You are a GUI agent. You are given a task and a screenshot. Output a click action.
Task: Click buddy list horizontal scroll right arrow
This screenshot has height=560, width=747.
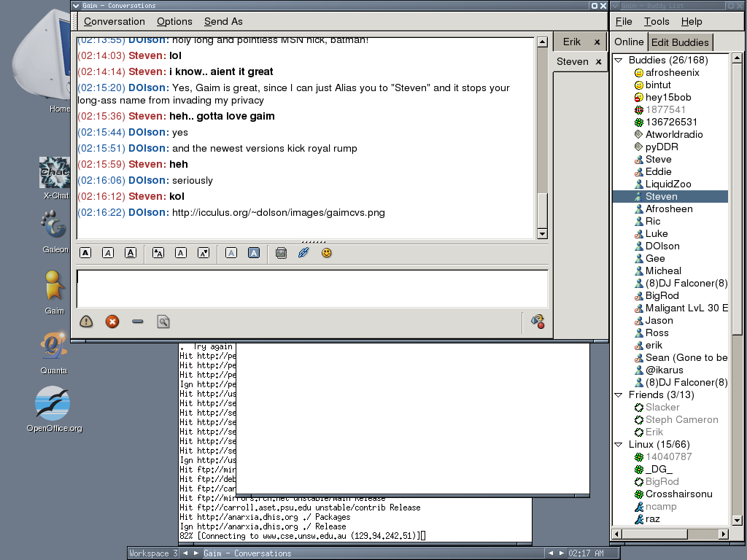(x=724, y=534)
